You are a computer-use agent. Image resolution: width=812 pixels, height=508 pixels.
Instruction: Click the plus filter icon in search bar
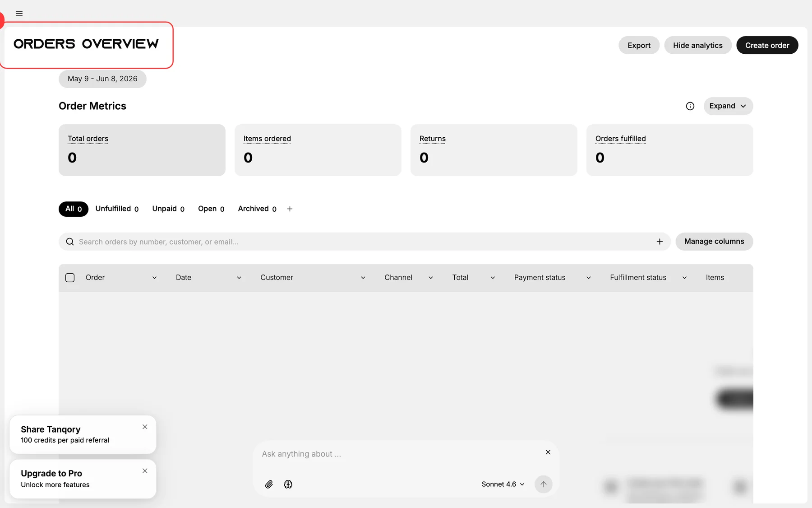[660, 242]
